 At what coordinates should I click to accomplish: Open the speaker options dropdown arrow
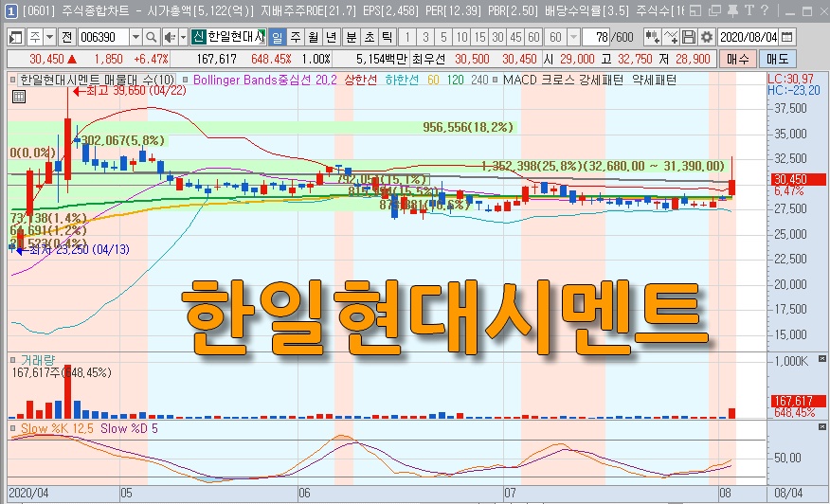point(183,37)
